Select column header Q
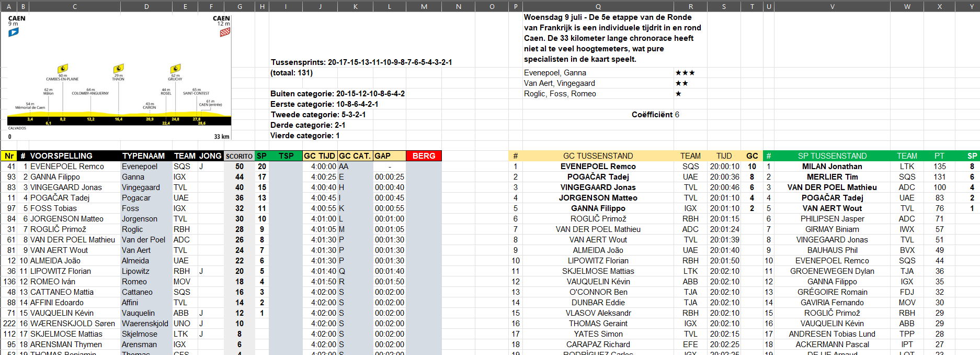 598,6
